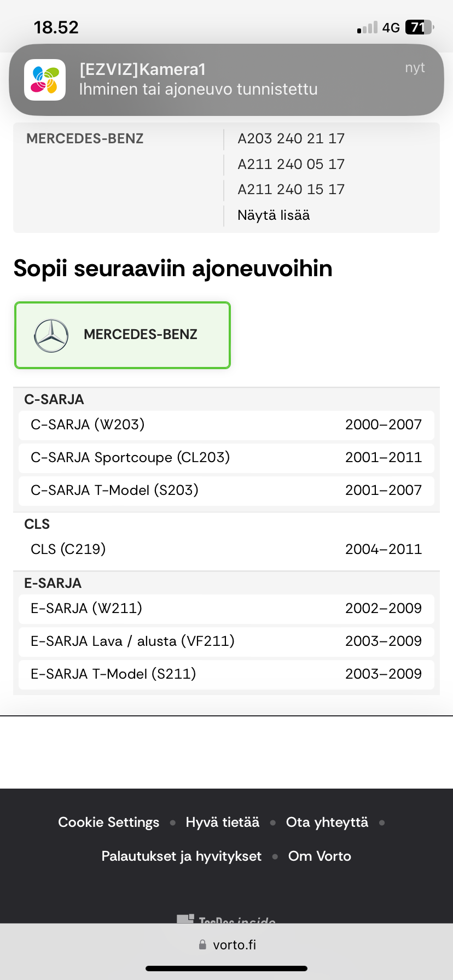
Task: Collapse the C-SARJA group header
Action: coord(54,399)
